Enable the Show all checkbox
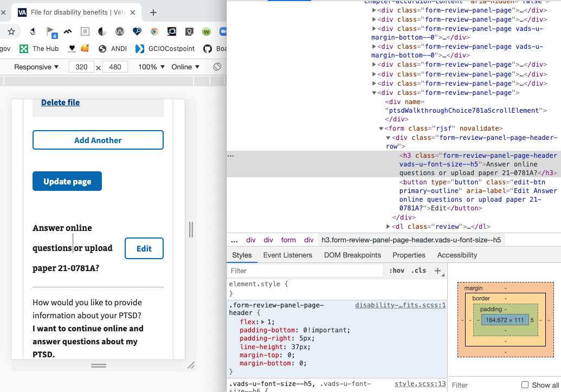Viewport: 561px width, 392px height. point(524,385)
